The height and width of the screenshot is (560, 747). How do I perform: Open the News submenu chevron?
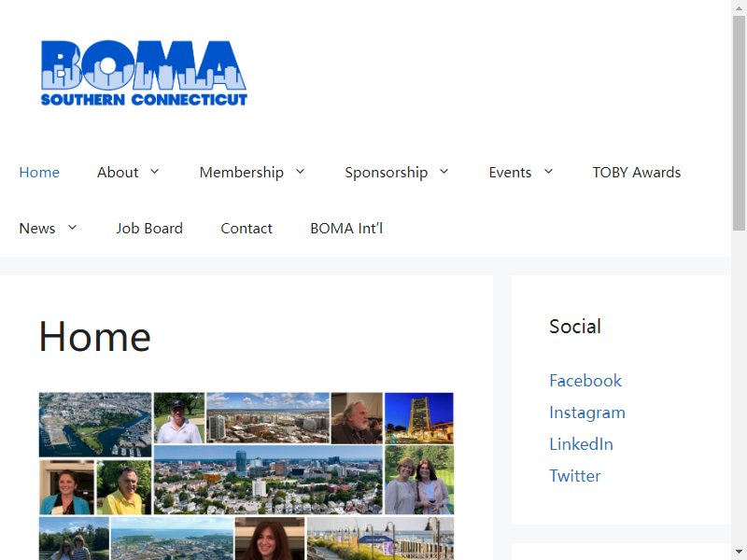[x=73, y=228]
